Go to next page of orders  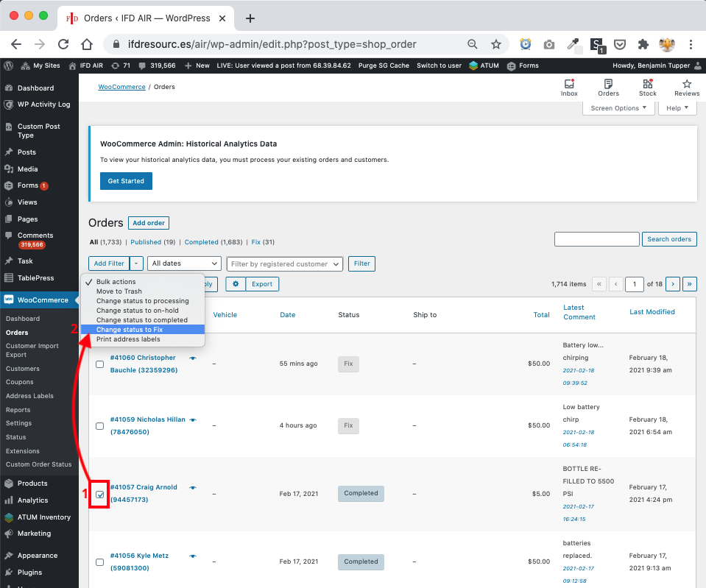tap(673, 284)
